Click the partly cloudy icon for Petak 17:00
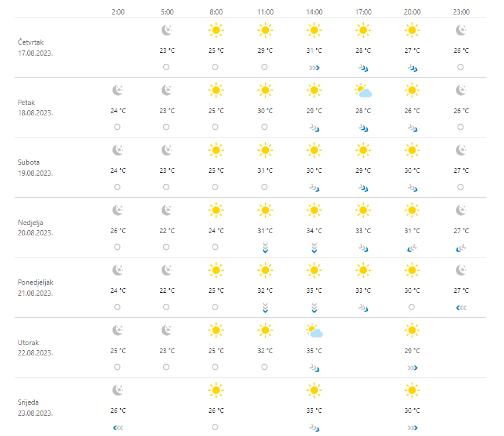 pyautogui.click(x=363, y=90)
